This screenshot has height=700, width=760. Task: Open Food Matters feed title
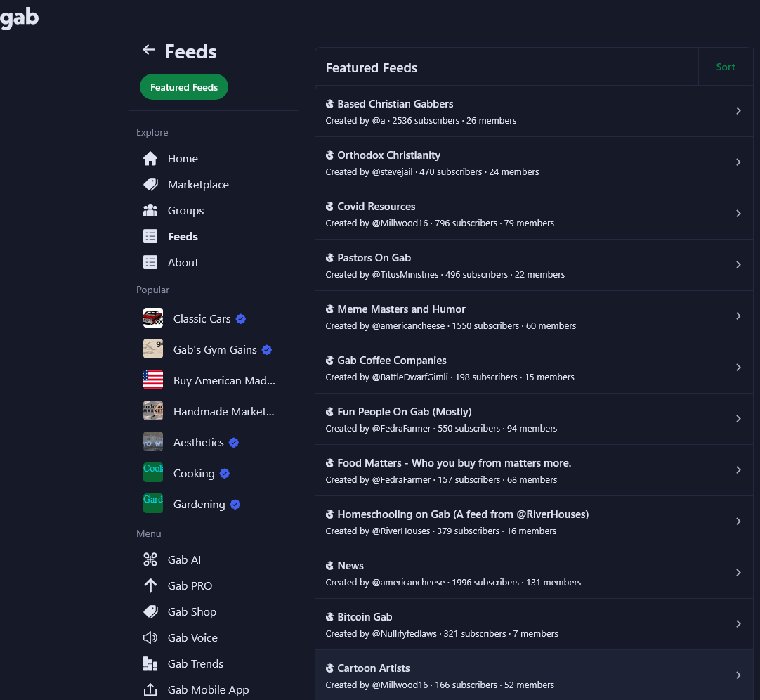point(454,463)
